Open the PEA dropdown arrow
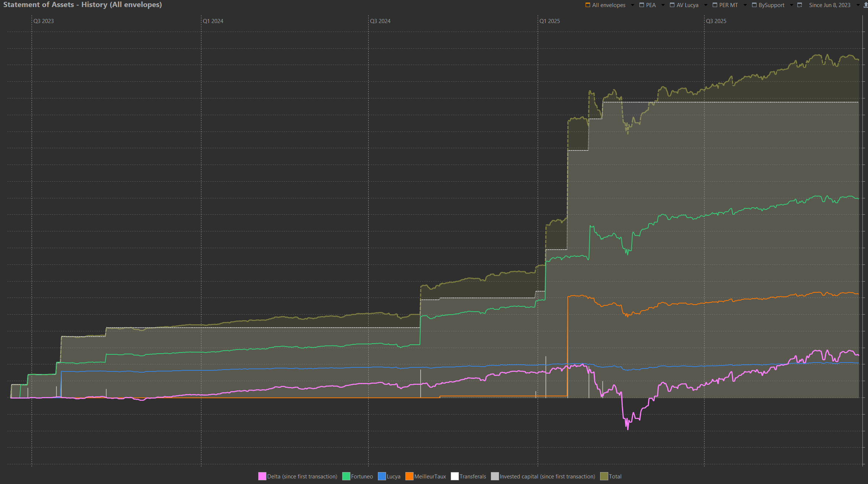Image resolution: width=868 pixels, height=484 pixels. pyautogui.click(x=663, y=5)
